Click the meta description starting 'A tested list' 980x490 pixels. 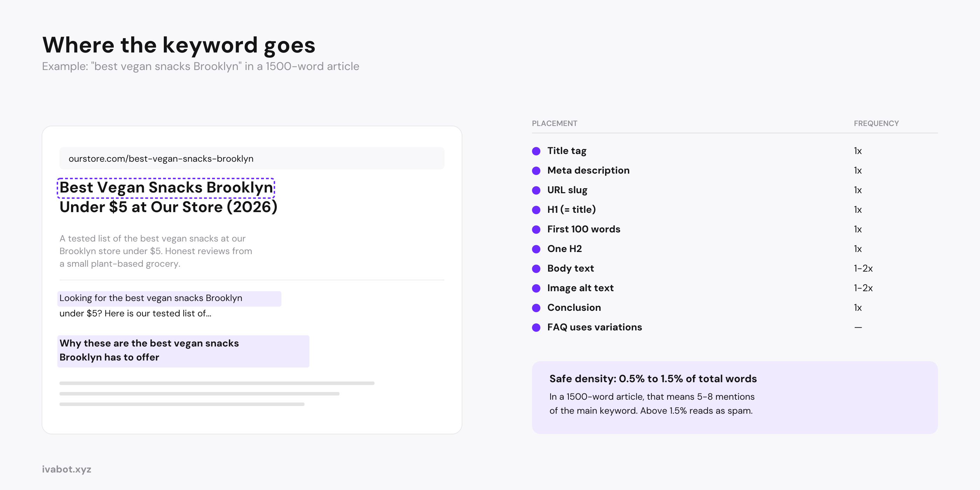tap(156, 251)
